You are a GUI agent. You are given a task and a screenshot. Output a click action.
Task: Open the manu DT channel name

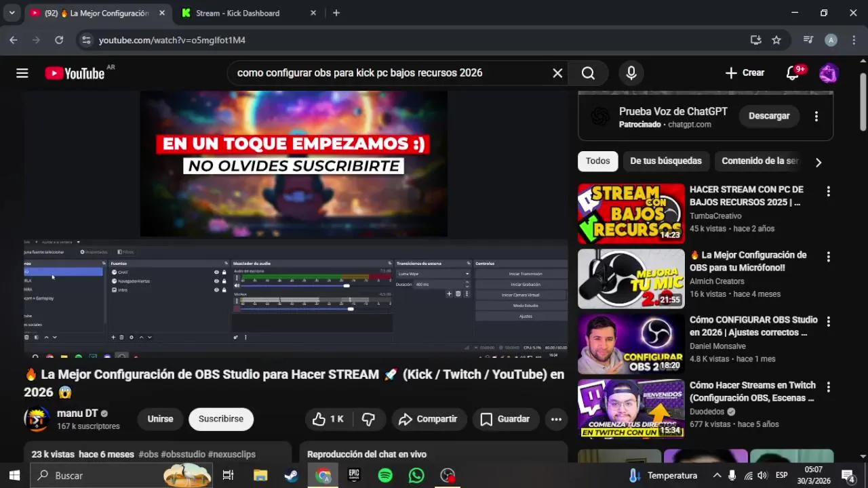(x=77, y=413)
